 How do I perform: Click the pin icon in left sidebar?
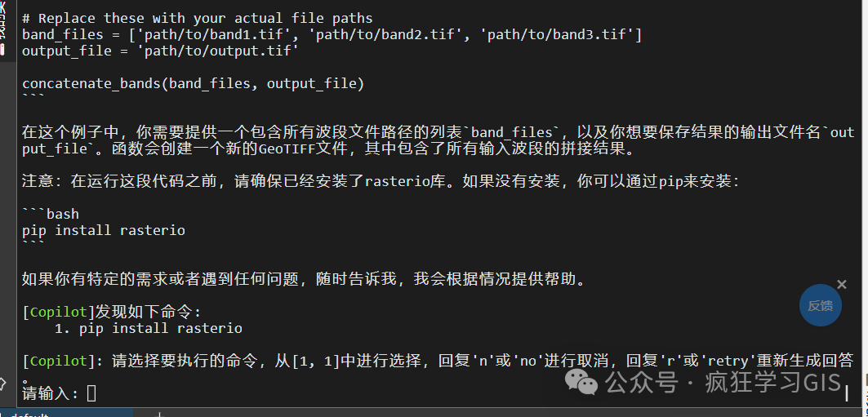tap(2, 382)
